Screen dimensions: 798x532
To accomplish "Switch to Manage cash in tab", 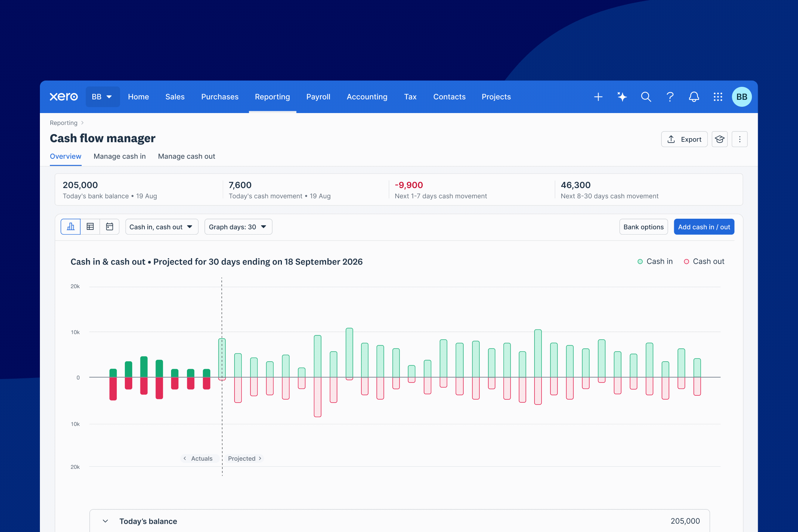I will [x=120, y=156].
